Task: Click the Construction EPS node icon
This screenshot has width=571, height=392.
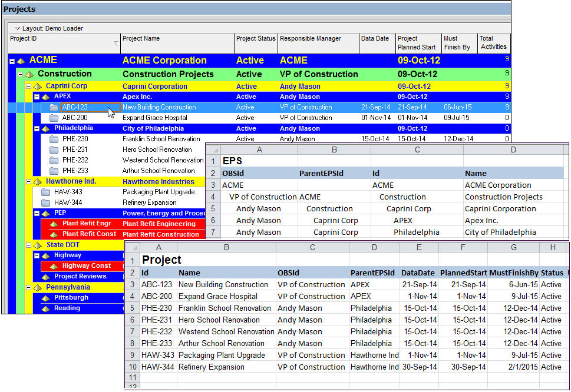Action: [x=29, y=74]
